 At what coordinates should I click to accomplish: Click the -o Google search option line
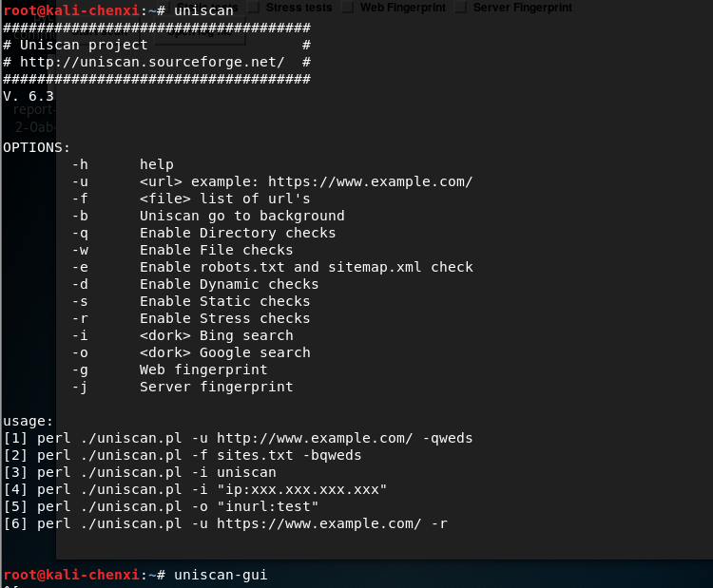click(x=190, y=352)
